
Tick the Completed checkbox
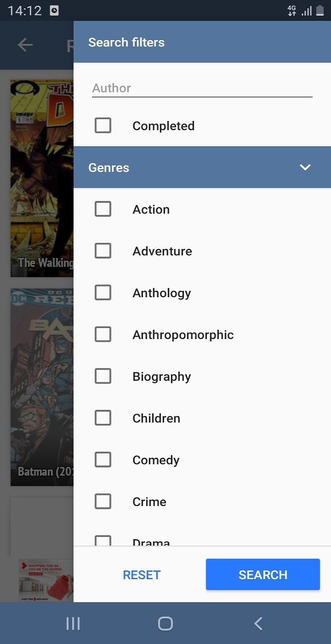(x=103, y=126)
